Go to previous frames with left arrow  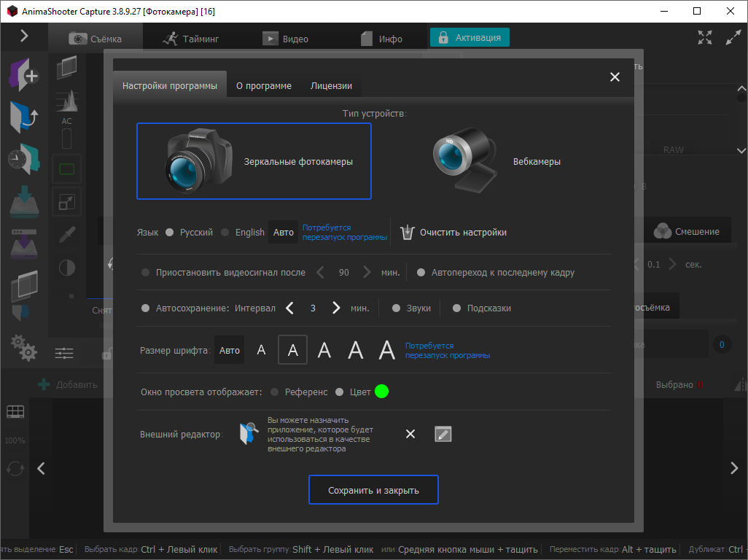[41, 468]
